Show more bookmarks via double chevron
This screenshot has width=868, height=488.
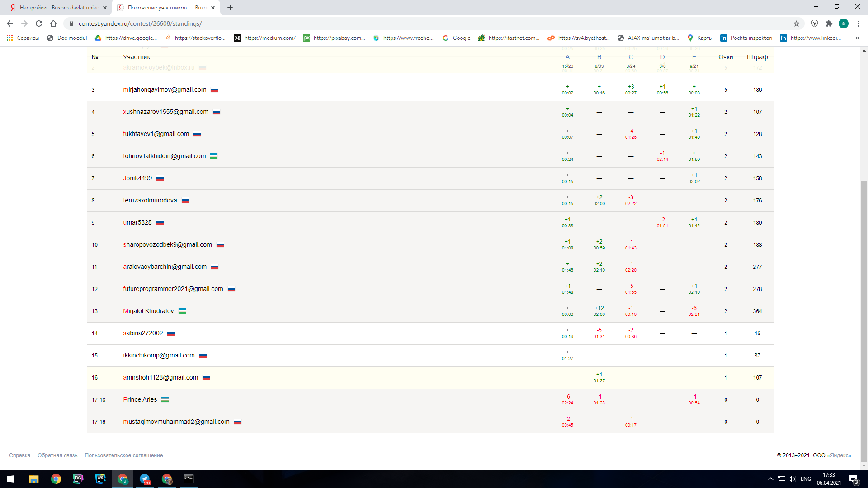(857, 38)
